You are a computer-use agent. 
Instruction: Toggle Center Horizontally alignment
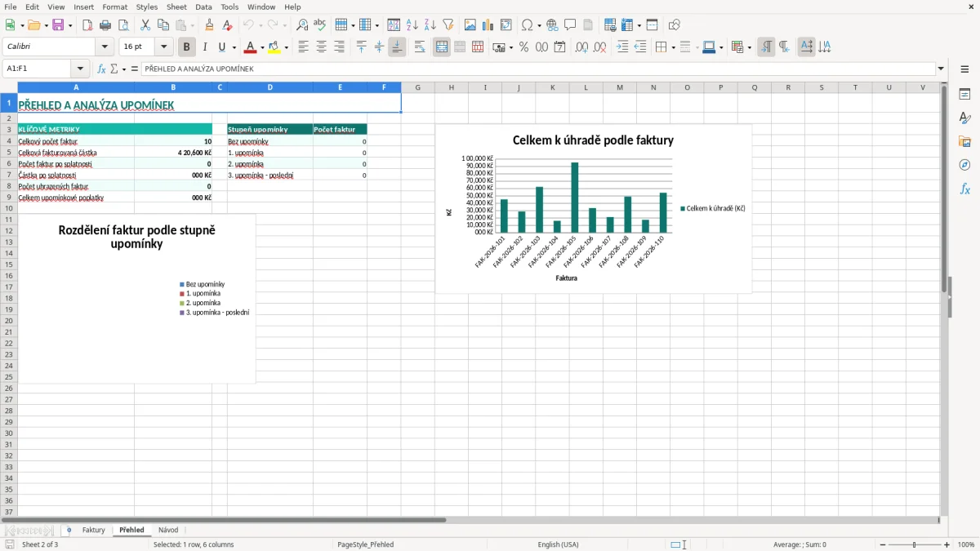(x=321, y=47)
